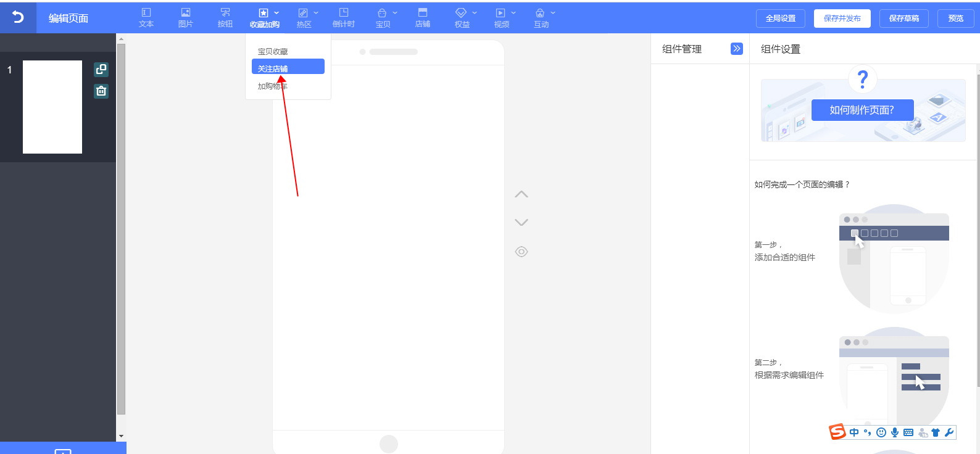Image resolution: width=980 pixels, height=454 pixels.
Task: Open Sogou soft keyboard icon
Action: (908, 432)
